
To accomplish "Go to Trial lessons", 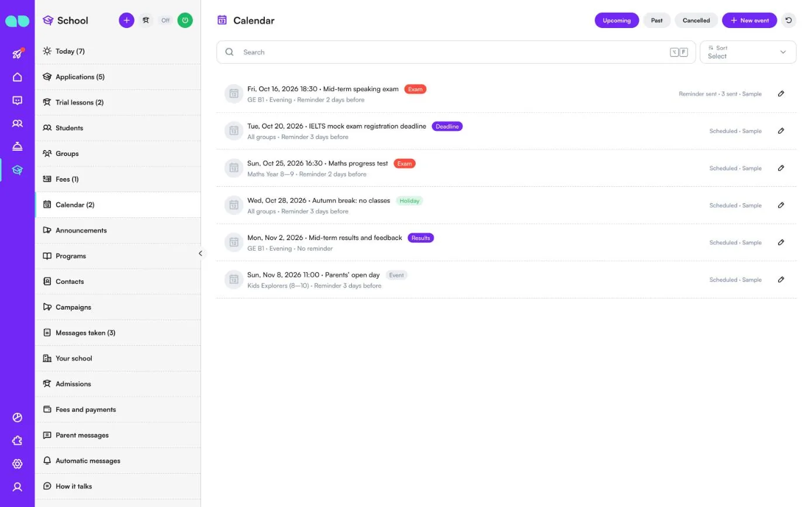I will 118,103.
